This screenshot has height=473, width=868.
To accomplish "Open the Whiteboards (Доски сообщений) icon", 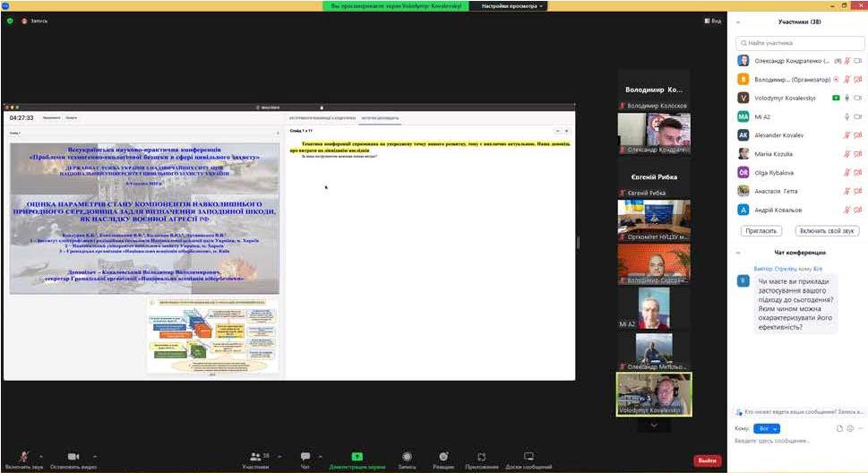I will point(529,457).
